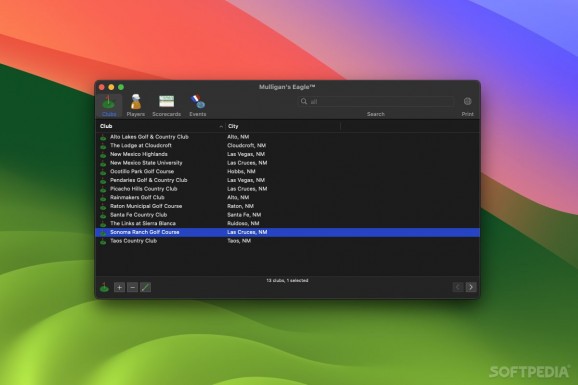Click club icon beside Santa Fe Country Club
This screenshot has height=385, width=578.
pyautogui.click(x=103, y=215)
